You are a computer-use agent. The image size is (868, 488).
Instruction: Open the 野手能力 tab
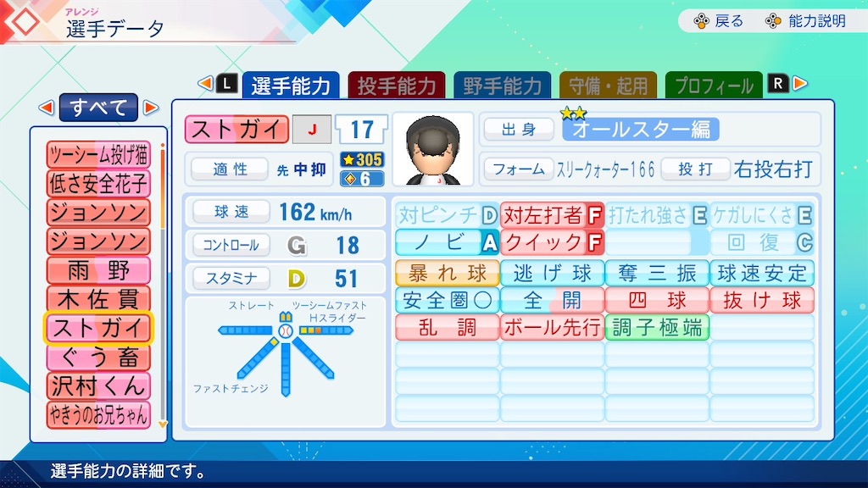point(503,86)
